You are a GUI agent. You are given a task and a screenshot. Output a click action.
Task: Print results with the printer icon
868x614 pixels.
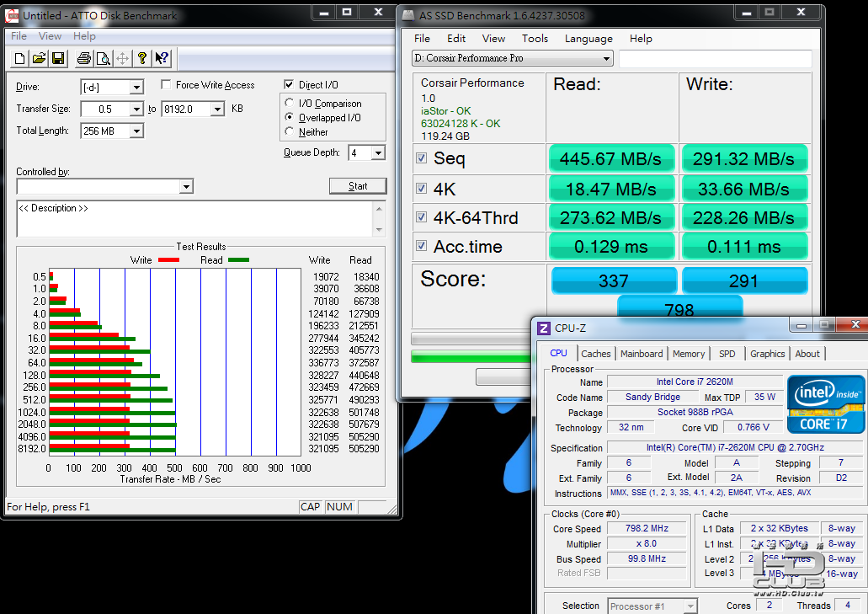click(83, 58)
